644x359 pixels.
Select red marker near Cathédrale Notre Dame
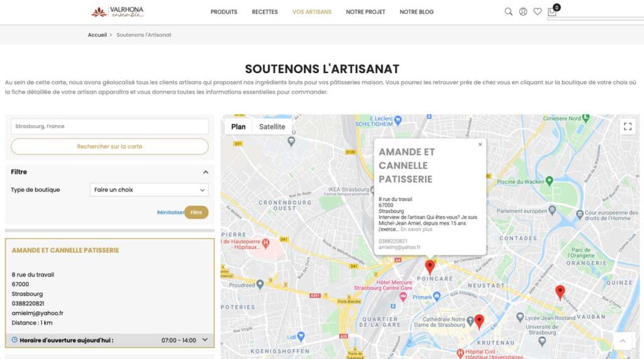coord(479,321)
